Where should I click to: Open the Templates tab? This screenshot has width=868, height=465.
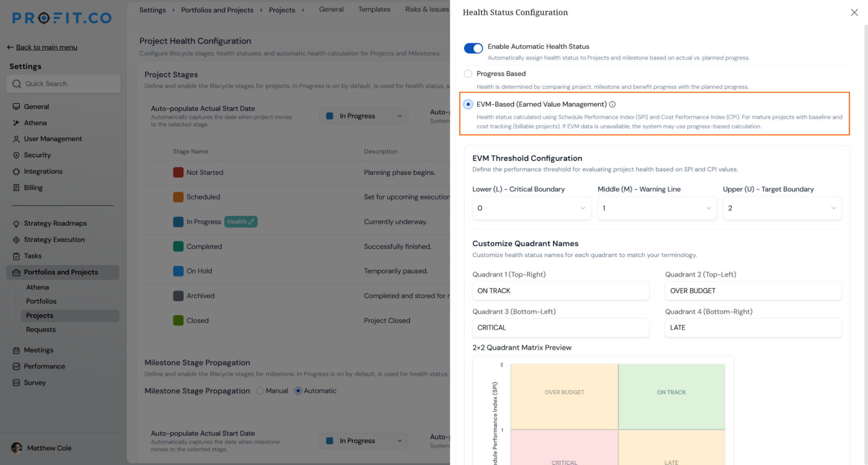pos(374,10)
